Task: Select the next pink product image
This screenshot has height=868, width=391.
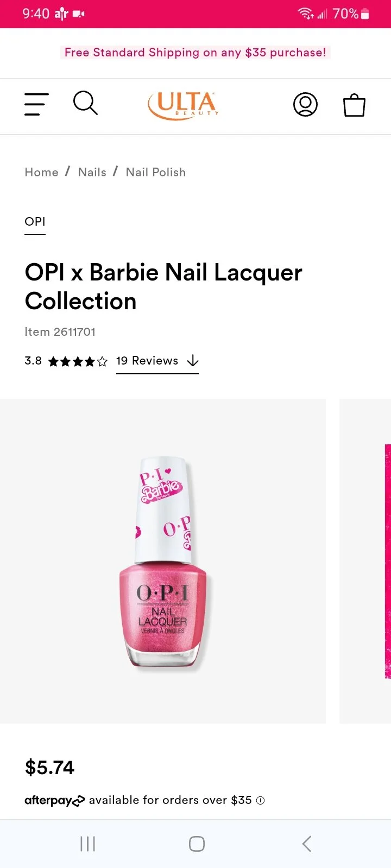Action: click(x=365, y=561)
